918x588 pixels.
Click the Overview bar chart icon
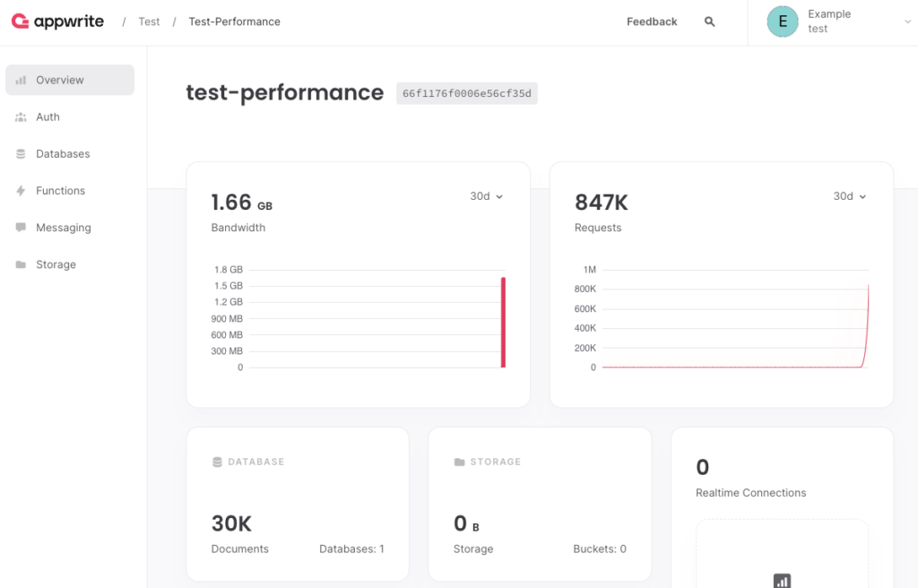point(21,81)
